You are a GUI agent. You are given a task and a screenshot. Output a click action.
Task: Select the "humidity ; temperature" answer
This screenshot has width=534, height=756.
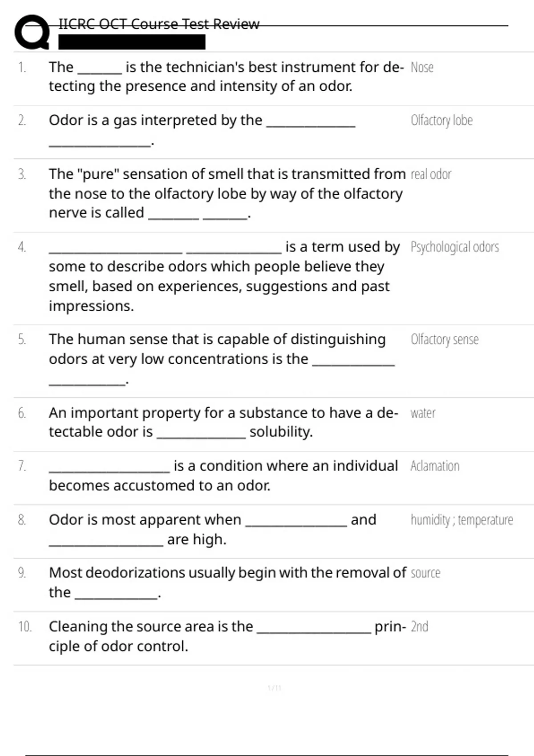(461, 520)
